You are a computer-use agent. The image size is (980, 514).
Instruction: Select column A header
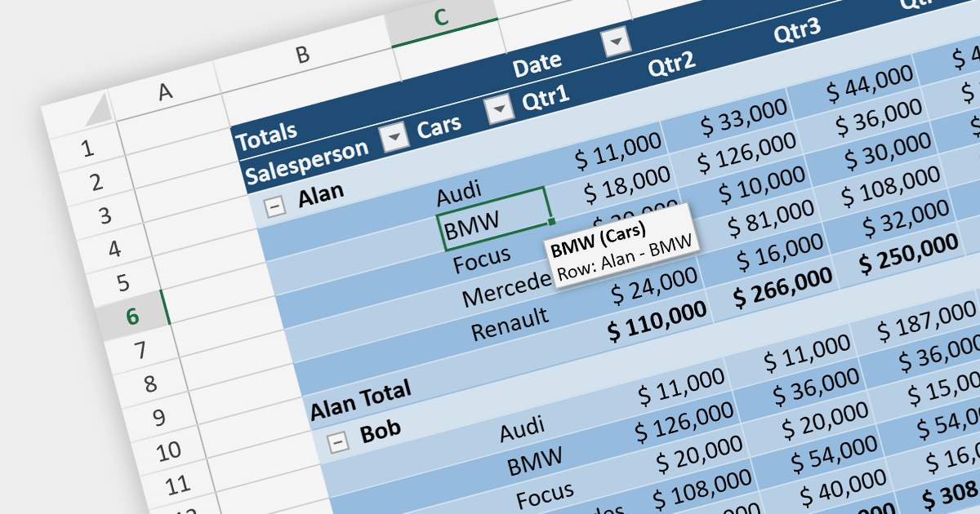click(x=166, y=92)
